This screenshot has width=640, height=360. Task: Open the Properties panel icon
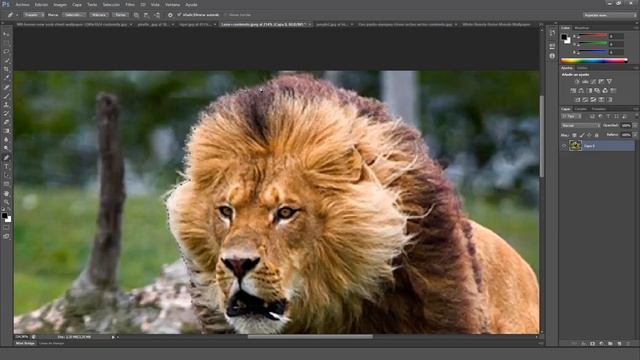(552, 46)
